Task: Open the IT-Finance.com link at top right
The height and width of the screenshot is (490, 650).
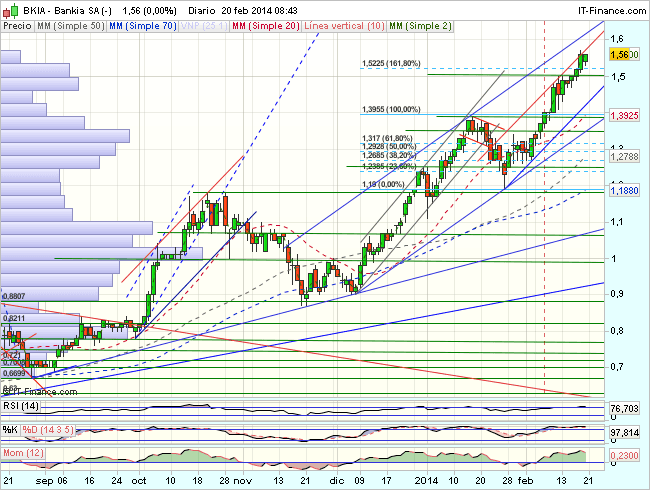Action: click(x=612, y=10)
